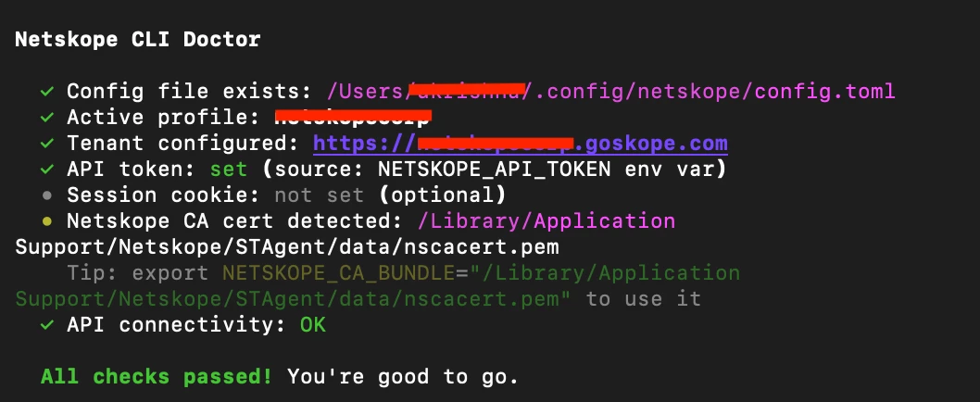Viewport: 980px width, 402px height.
Task: Click the checkmark beside API token line
Action: tap(47, 170)
